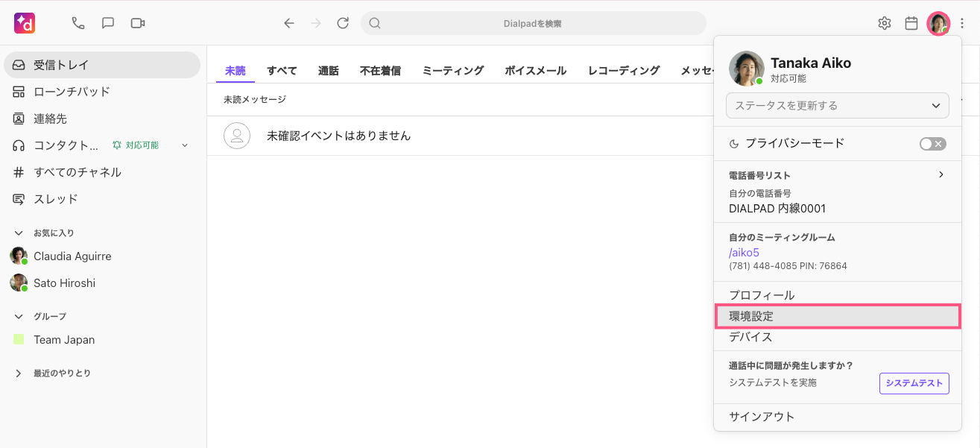Viewport: 980px width, 448px height.
Task: Open chat with Claudia Aguirre
Action: (102, 256)
